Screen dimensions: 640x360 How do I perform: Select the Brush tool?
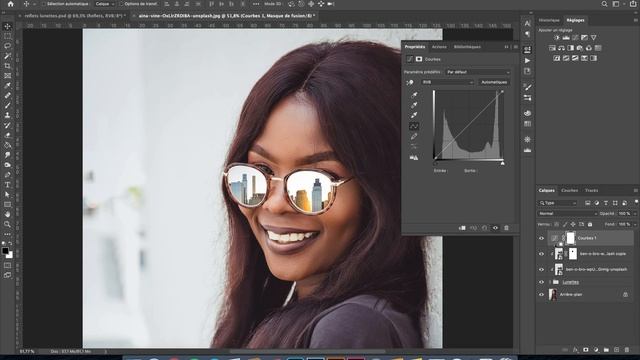click(x=7, y=105)
